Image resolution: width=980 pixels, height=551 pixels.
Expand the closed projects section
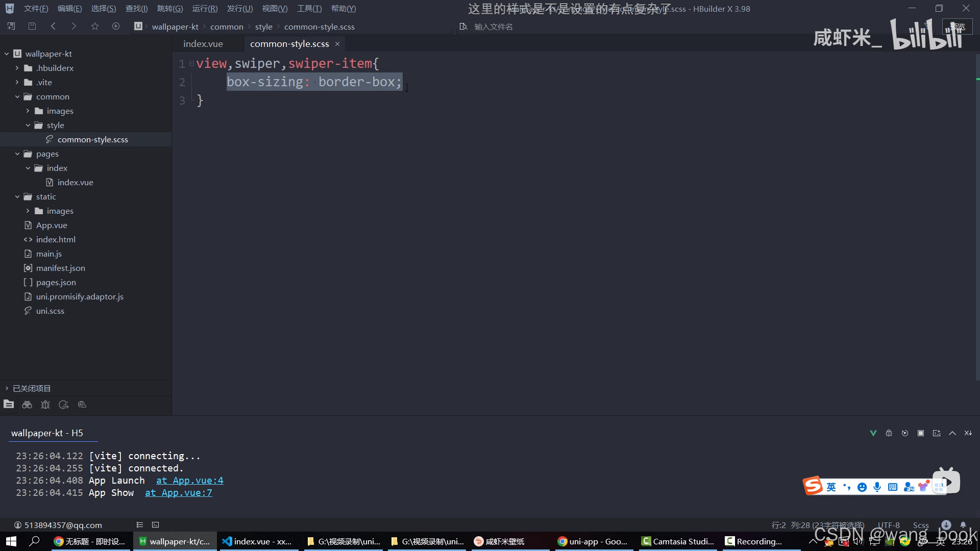pos(7,388)
